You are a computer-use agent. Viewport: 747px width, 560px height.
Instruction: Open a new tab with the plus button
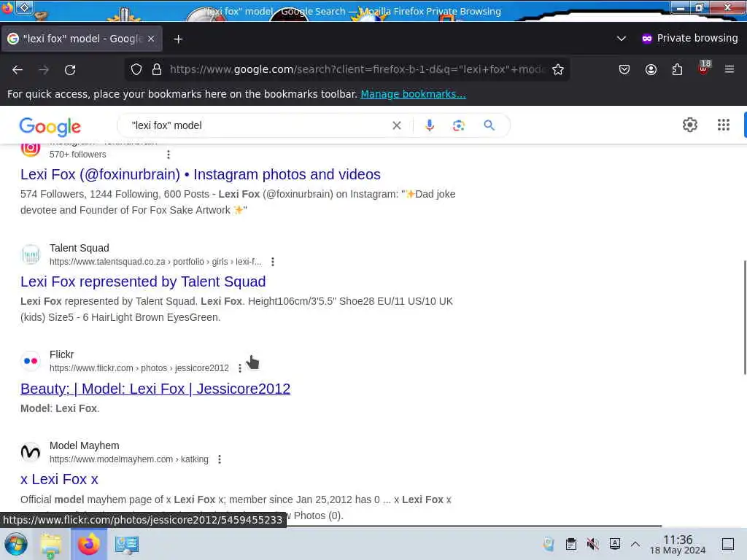pyautogui.click(x=178, y=39)
